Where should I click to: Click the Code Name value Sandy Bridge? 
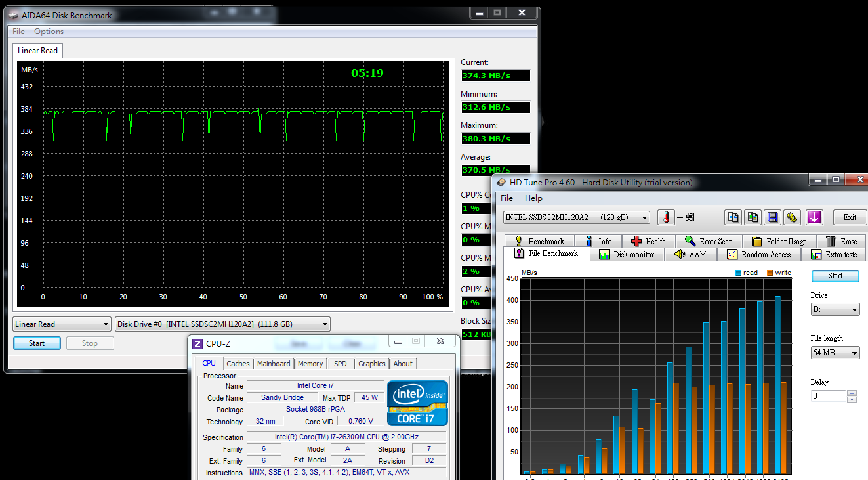click(282, 397)
